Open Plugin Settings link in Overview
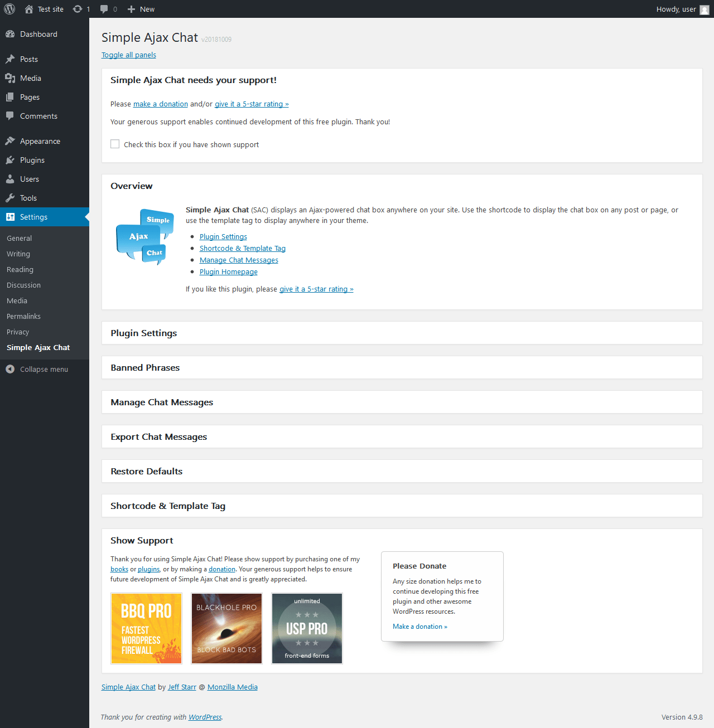714x728 pixels. click(223, 236)
